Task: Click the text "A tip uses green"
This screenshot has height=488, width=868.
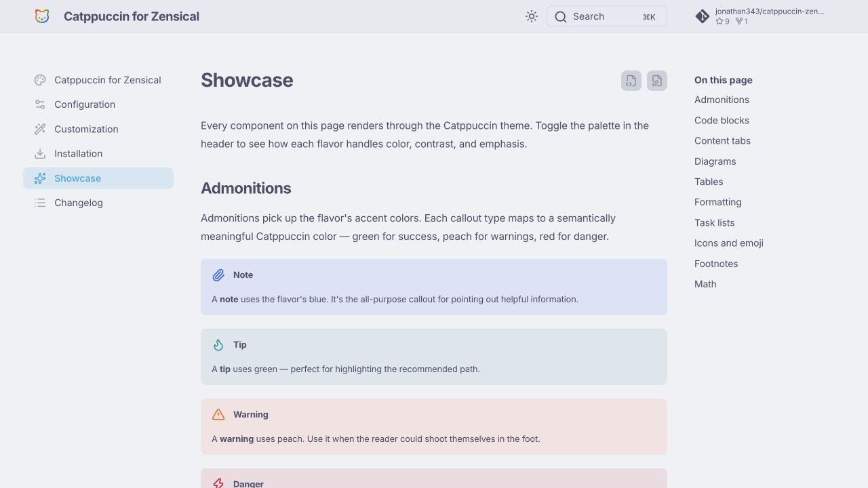Action: pos(346,369)
